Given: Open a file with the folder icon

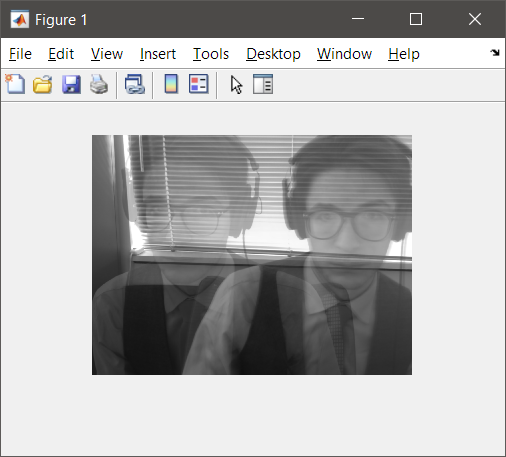Looking at the screenshot, I should click(x=43, y=84).
